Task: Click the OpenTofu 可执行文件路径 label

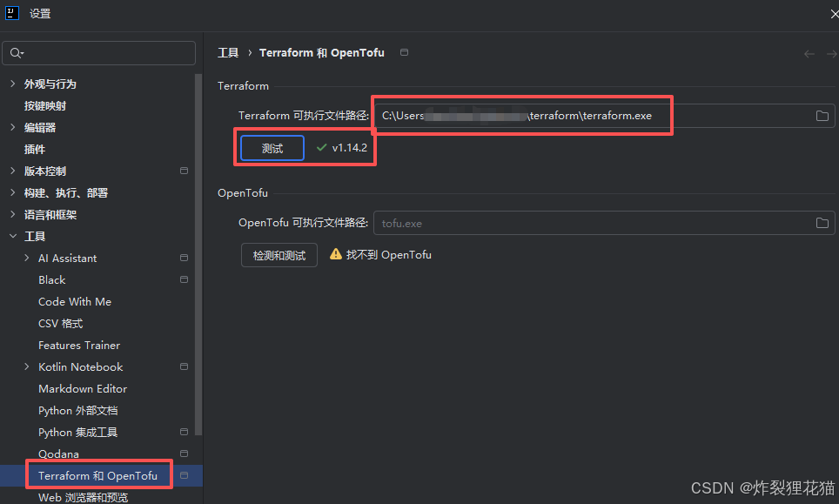Action: click(304, 223)
